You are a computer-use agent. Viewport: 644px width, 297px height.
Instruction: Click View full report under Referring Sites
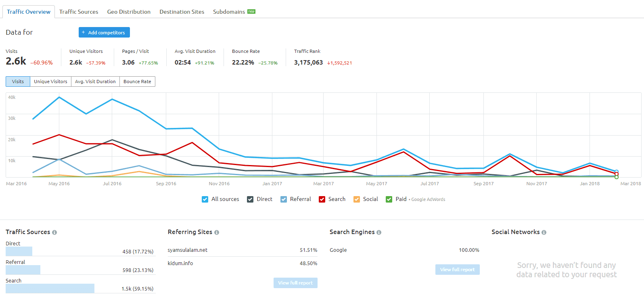click(295, 283)
